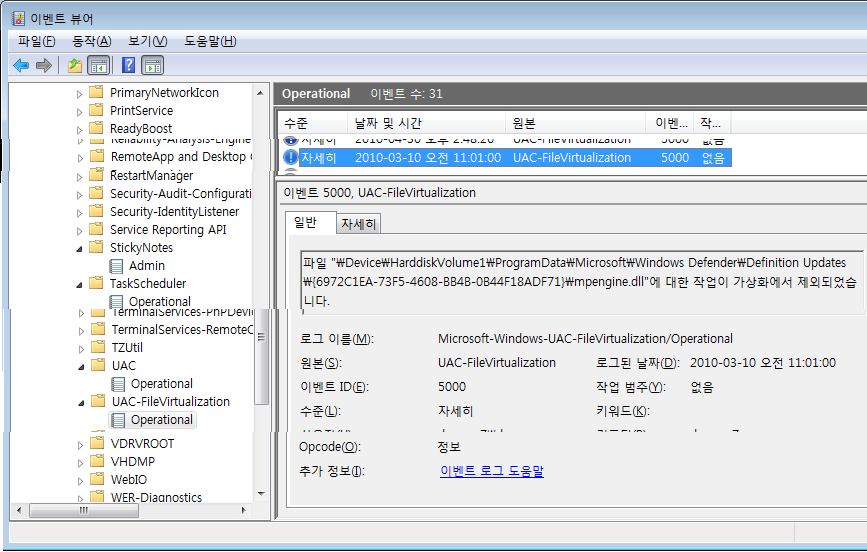
Task: Expand the WebIO tree node
Action: (x=80, y=481)
